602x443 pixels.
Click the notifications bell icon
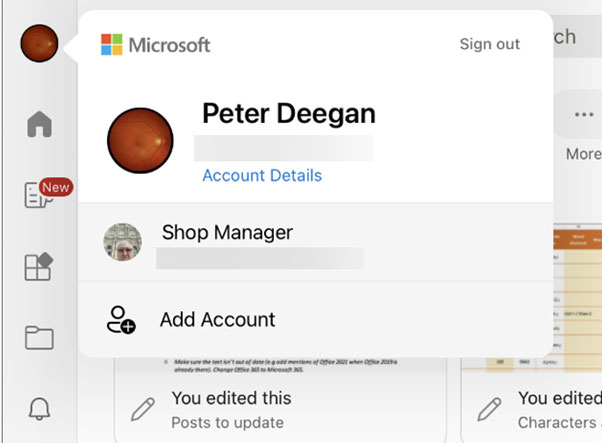(x=39, y=409)
